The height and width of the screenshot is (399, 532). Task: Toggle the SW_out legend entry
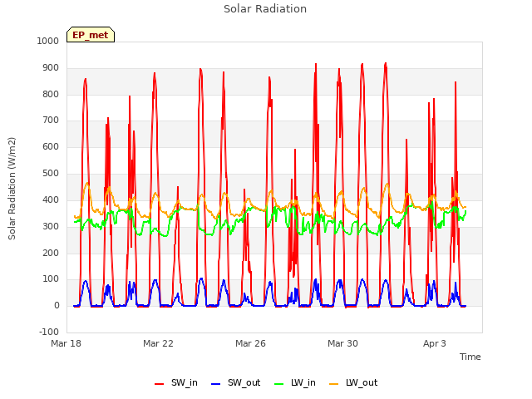(x=236, y=382)
